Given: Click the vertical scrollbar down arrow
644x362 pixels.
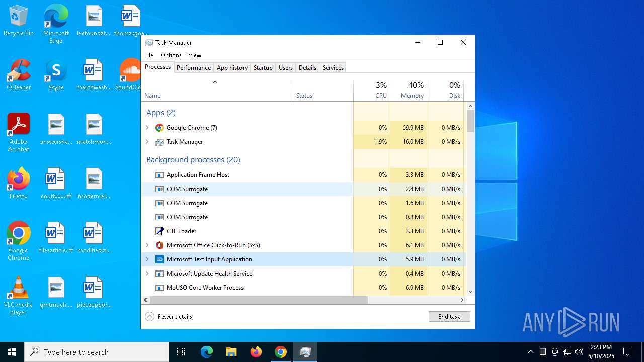Looking at the screenshot, I should pos(470,291).
